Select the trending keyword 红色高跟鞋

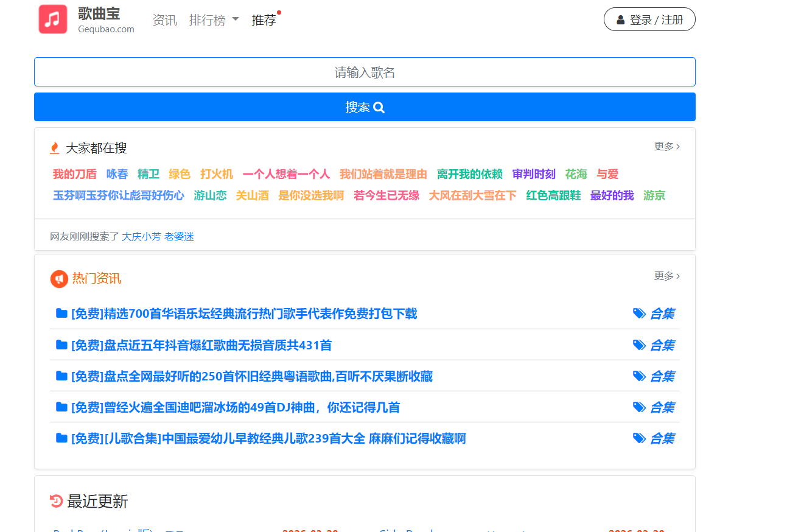coord(553,195)
